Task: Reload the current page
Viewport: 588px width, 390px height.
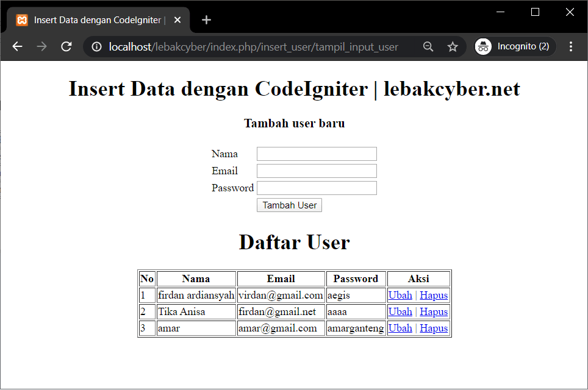Action: [66, 46]
